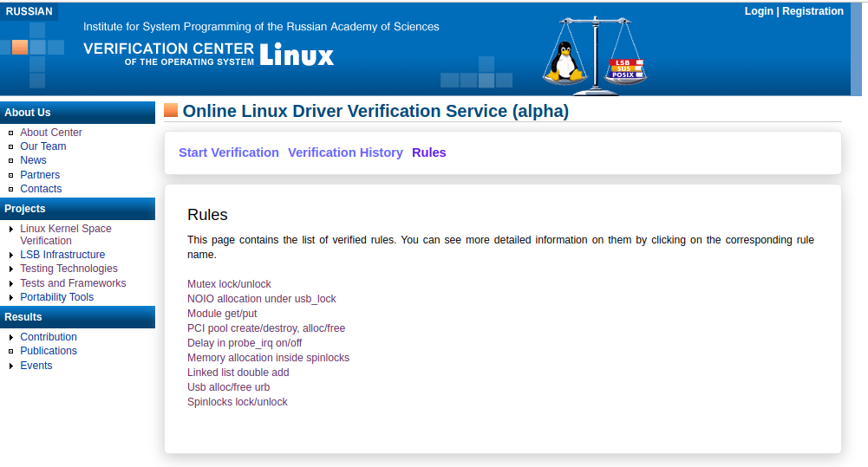
Task: Open the Results section header
Action: (x=77, y=317)
